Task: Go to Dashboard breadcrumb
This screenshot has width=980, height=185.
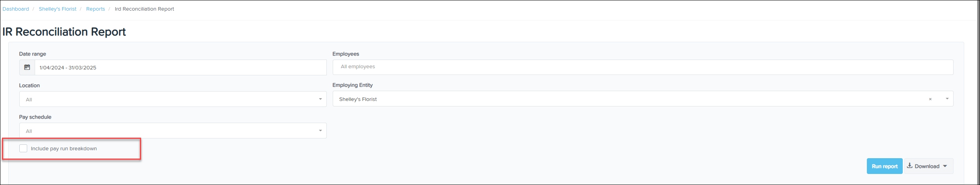Action: pos(16,9)
